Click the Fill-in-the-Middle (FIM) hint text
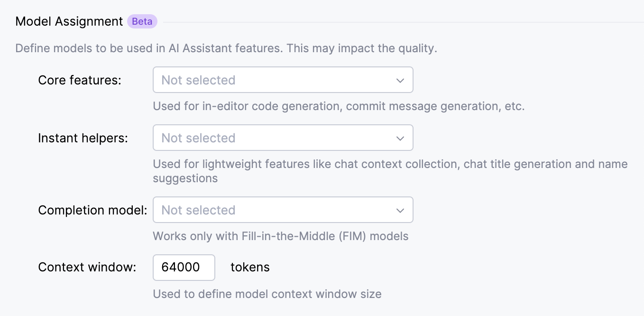 (x=280, y=236)
